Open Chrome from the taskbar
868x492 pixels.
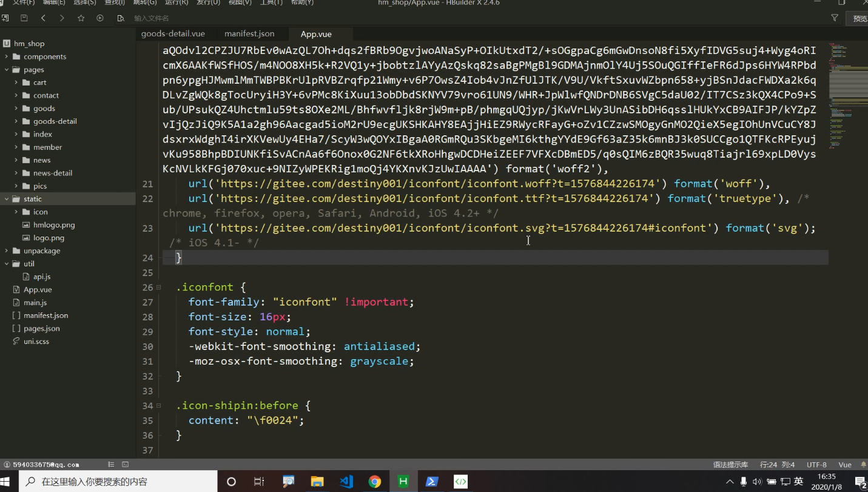tap(375, 482)
